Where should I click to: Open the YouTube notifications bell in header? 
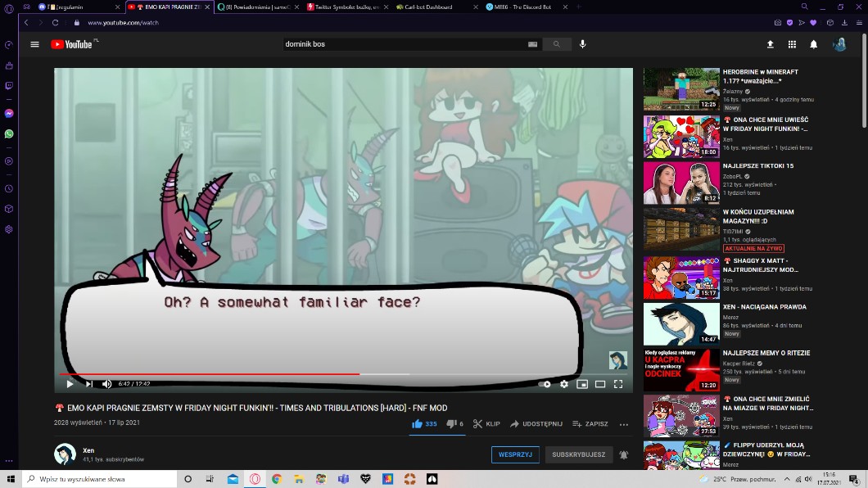tap(813, 44)
